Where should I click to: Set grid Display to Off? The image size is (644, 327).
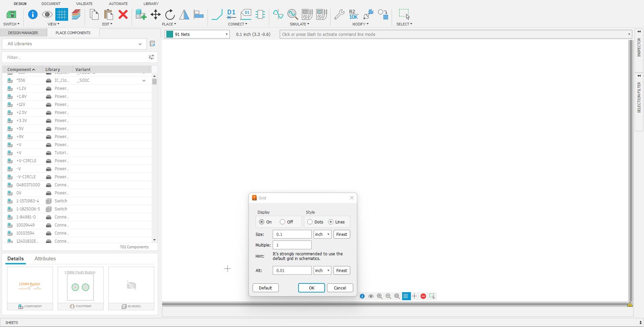tap(282, 222)
